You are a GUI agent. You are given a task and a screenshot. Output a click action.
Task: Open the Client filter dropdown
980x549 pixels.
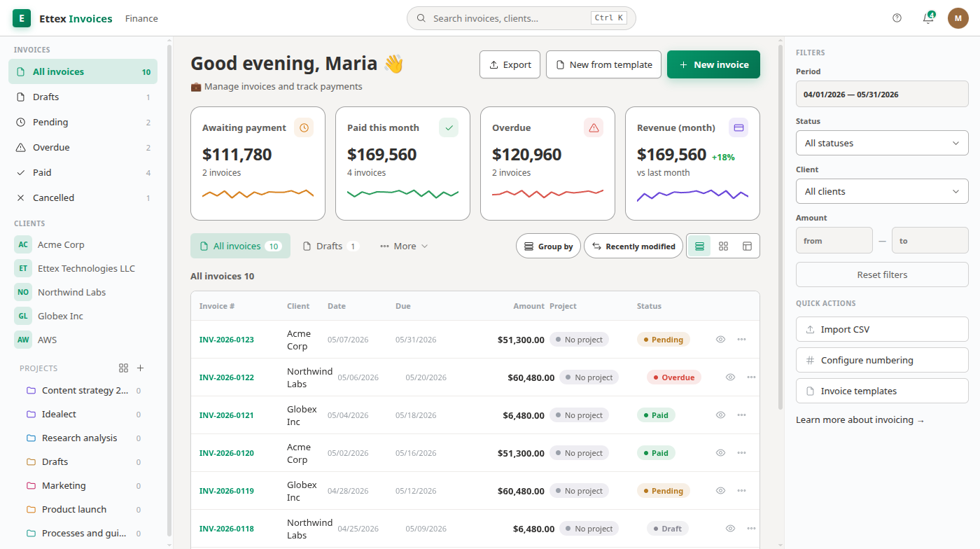882,191
